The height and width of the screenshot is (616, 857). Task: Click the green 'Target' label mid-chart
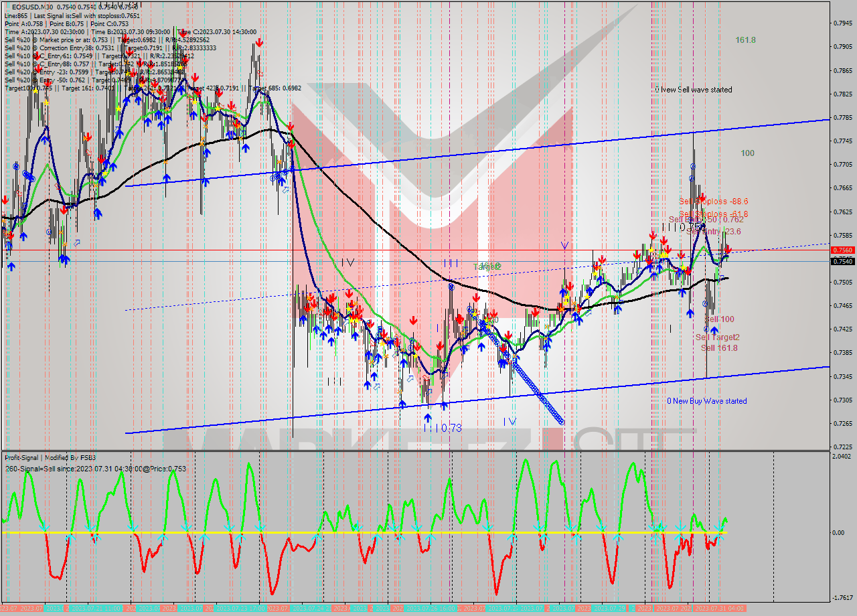click(487, 266)
